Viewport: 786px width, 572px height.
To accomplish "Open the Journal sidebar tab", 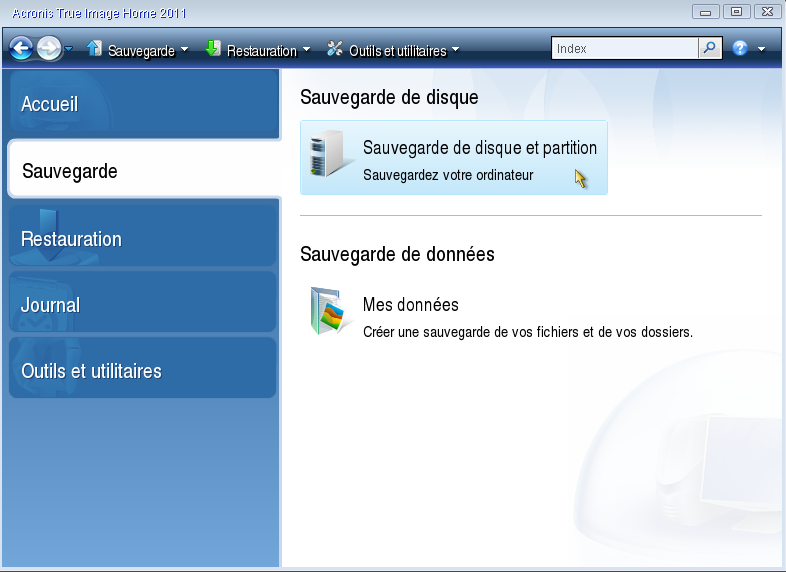I will point(143,302).
